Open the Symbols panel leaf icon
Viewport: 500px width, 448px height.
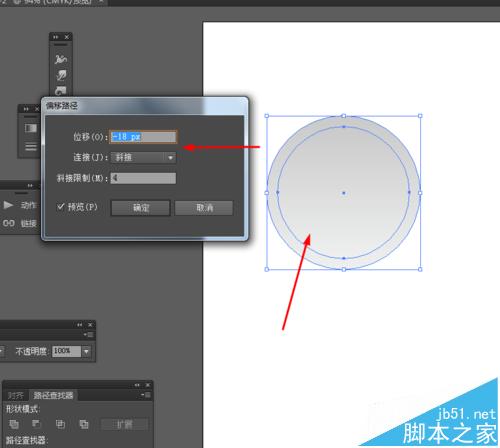61,75
